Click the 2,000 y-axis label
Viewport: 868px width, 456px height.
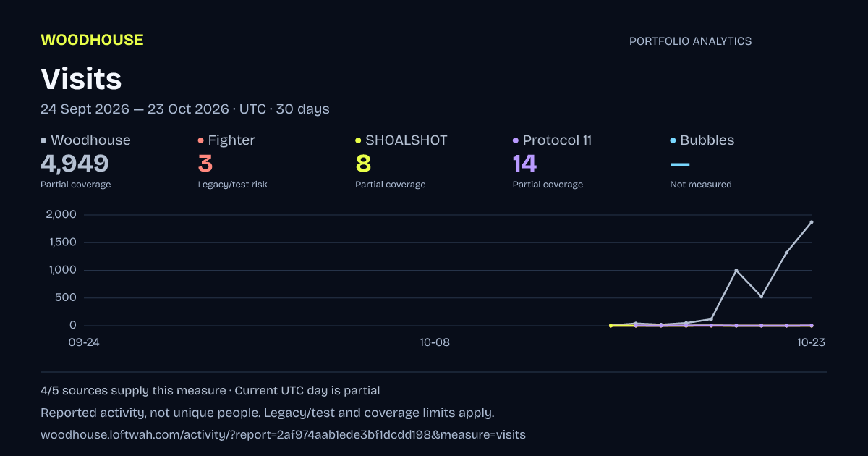(x=61, y=214)
